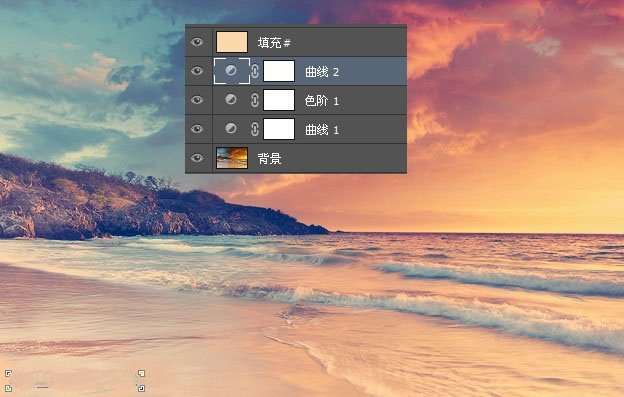The height and width of the screenshot is (397, 624).
Task: Select the 色阶 1 layer mask thumbnail
Action: [279, 100]
